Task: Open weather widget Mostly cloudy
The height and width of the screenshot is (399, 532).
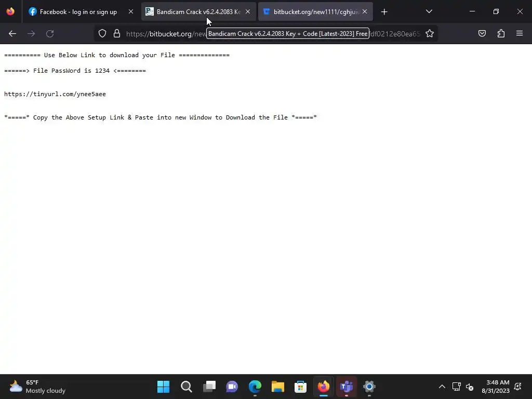Action: click(37, 387)
